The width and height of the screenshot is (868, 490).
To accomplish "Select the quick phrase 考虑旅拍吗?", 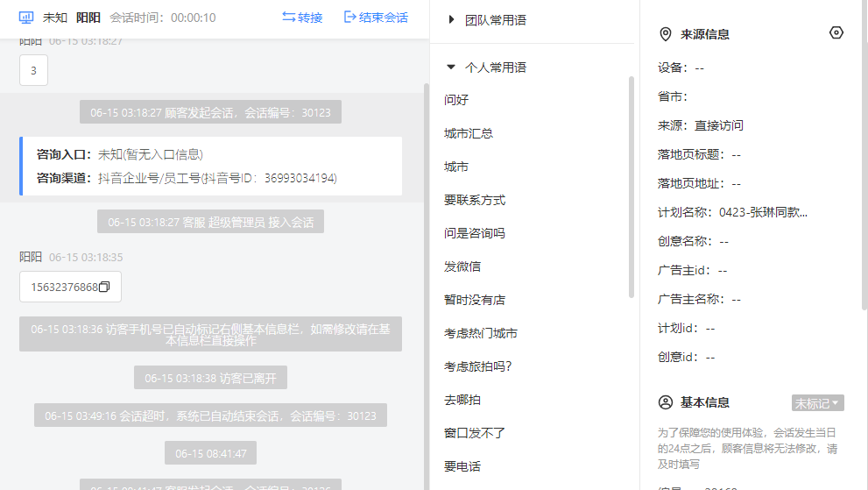I will click(x=477, y=366).
